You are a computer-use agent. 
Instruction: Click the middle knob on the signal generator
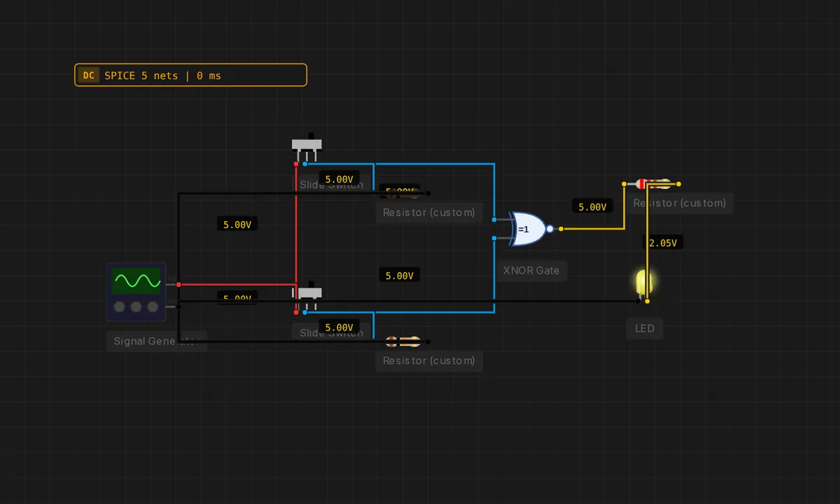(x=136, y=307)
